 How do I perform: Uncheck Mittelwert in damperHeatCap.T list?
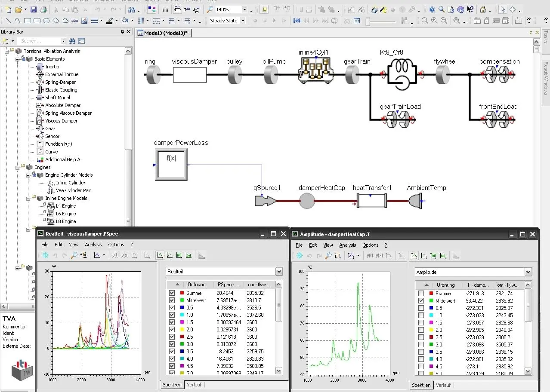click(421, 301)
